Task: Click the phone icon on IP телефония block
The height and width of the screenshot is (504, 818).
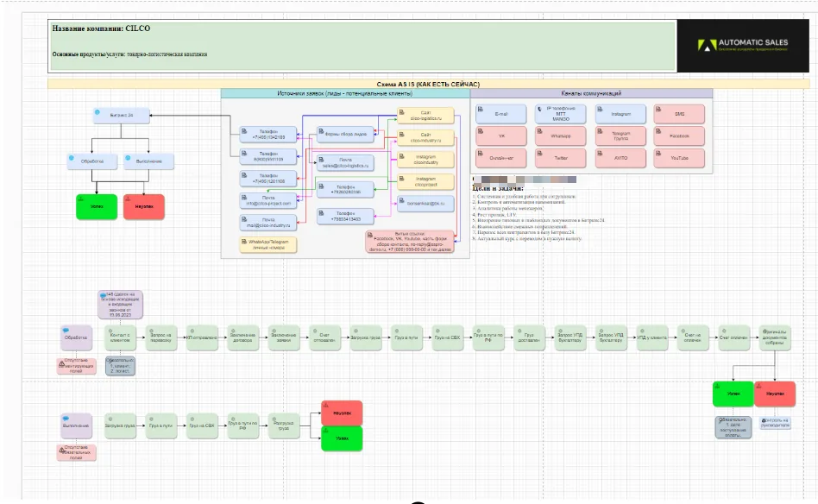Action: tap(539, 109)
